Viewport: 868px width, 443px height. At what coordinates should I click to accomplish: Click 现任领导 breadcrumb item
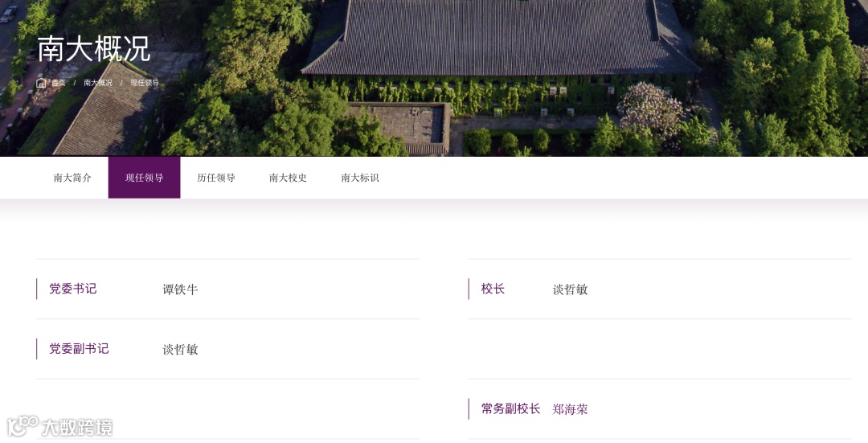(145, 83)
